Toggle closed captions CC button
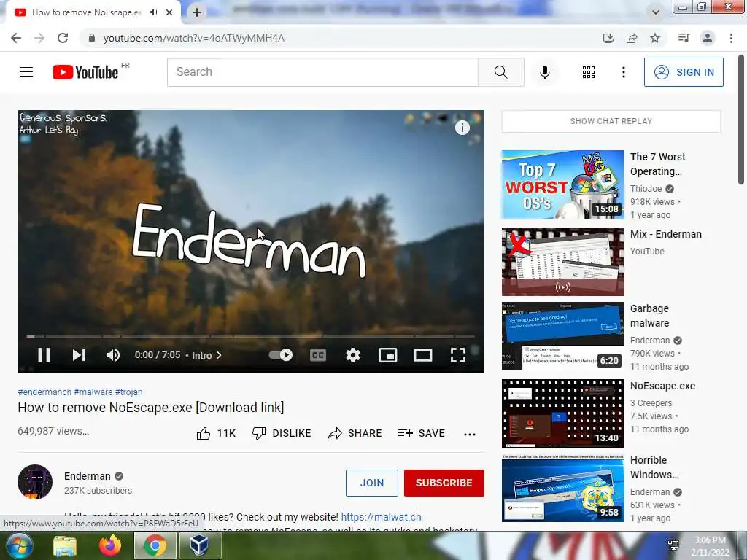The width and height of the screenshot is (747, 560). 318,355
